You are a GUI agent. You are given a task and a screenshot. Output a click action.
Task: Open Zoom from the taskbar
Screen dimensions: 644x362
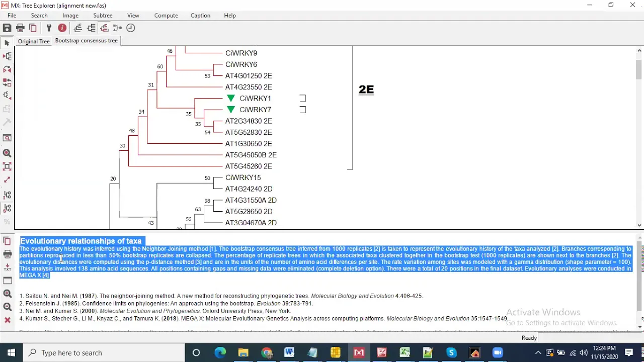(x=498, y=353)
